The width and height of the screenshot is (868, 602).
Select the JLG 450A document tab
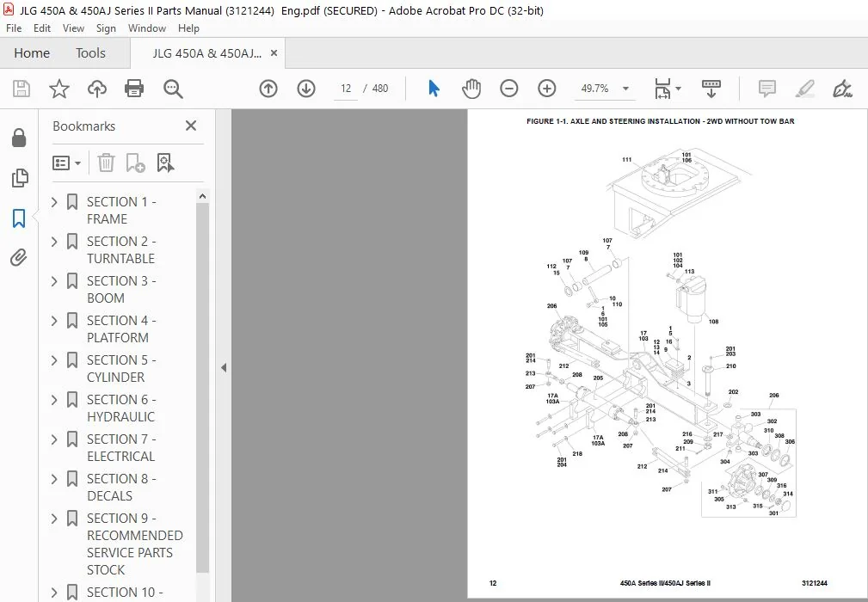point(206,53)
